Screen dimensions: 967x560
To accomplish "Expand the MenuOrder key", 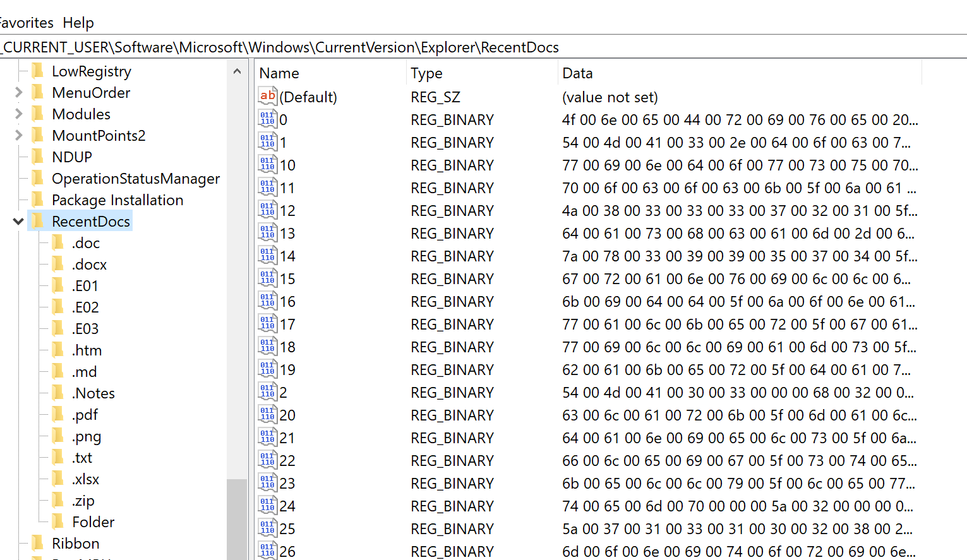I will 18,92.
